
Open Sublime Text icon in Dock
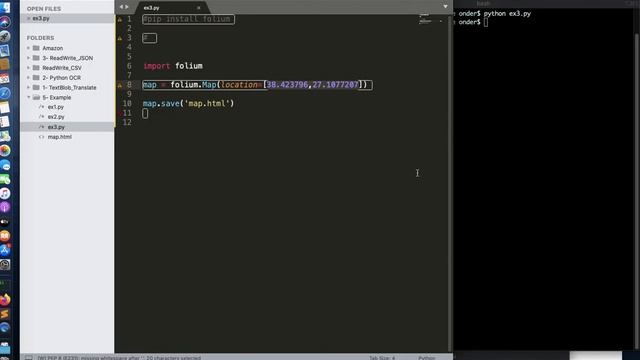[x=5, y=314]
